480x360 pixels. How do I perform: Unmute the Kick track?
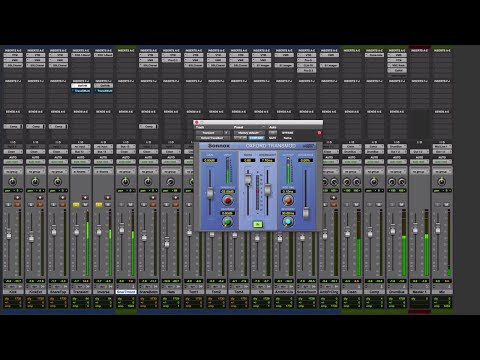click(17, 204)
